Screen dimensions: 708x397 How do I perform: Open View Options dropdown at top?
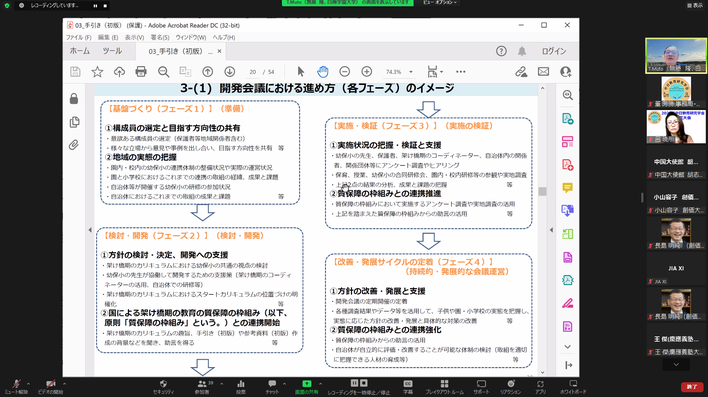(440, 3)
